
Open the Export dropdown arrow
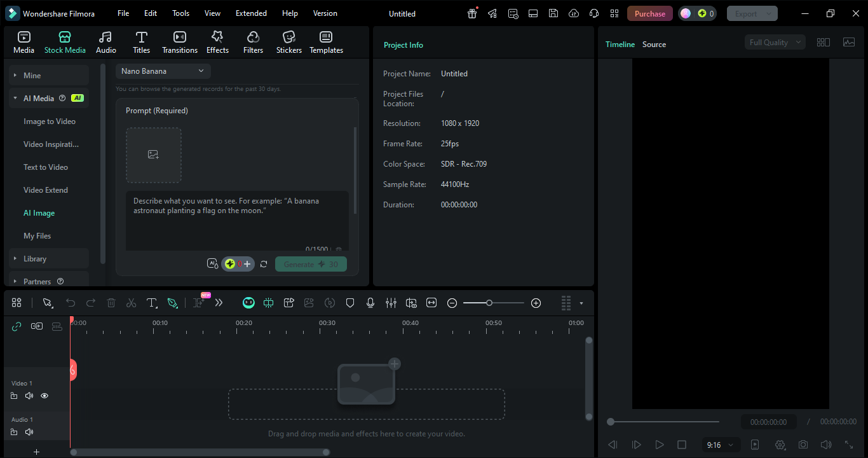[769, 13]
